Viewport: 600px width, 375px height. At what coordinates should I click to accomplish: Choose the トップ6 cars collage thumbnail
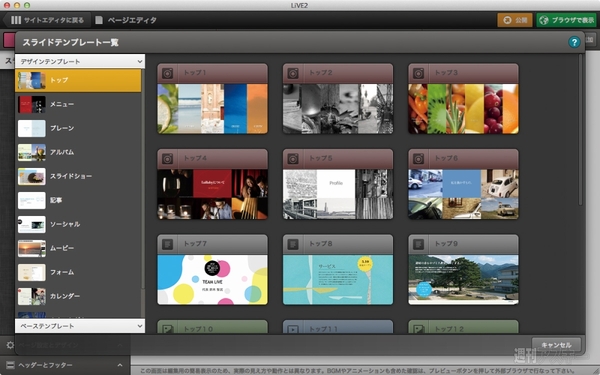pyautogui.click(x=463, y=194)
